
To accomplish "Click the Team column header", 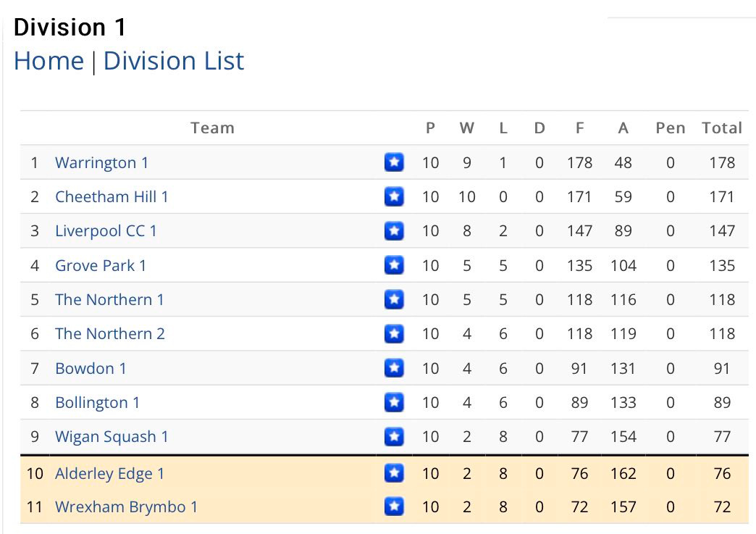I will [212, 128].
